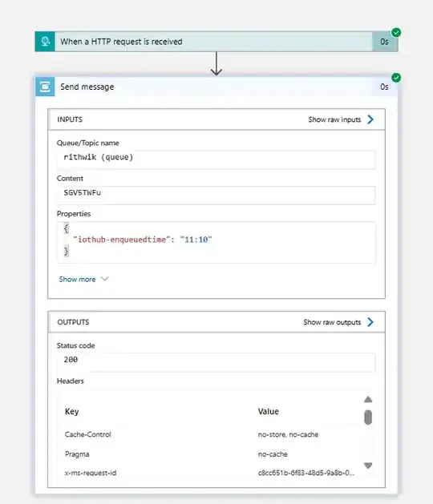The width and height of the screenshot is (433, 504).
Task: Click the Content field showing SGV5TWFu
Action: (x=216, y=195)
